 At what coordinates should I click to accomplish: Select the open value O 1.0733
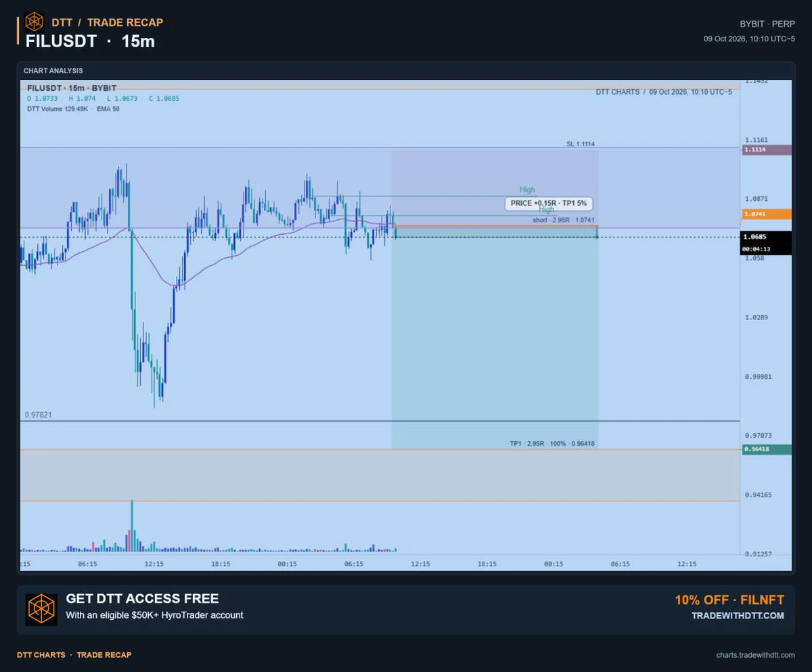coord(43,98)
